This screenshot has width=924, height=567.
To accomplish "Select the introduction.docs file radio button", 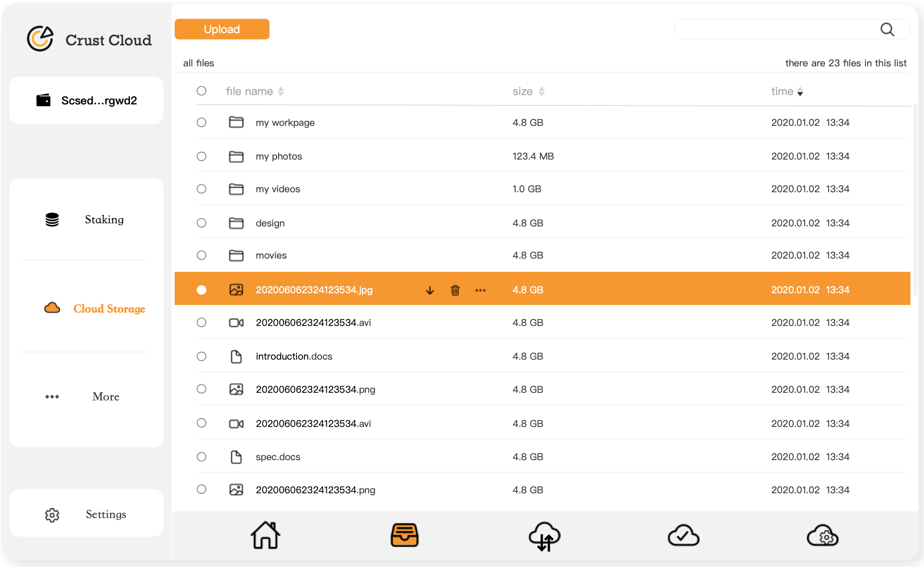I will click(x=201, y=357).
